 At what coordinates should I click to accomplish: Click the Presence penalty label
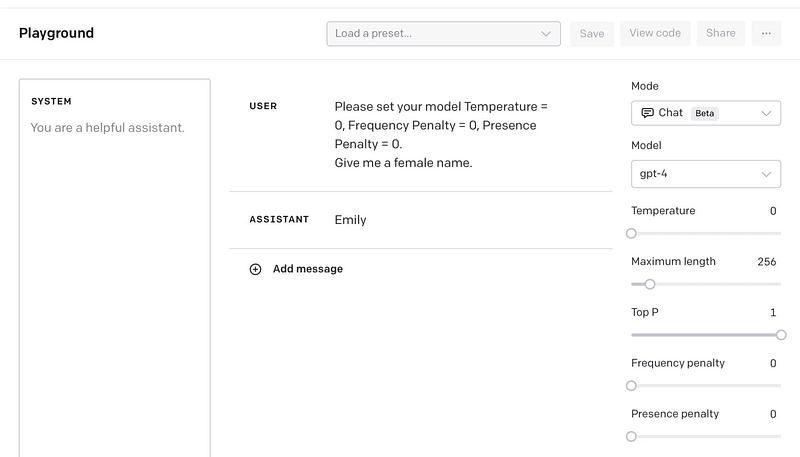pos(674,414)
